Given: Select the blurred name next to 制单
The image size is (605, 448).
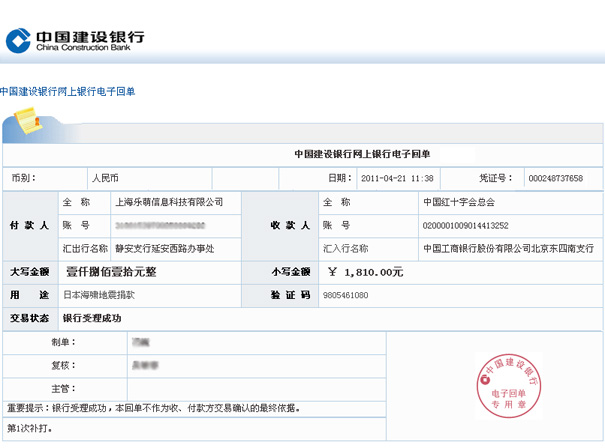Looking at the screenshot, I should [x=140, y=342].
